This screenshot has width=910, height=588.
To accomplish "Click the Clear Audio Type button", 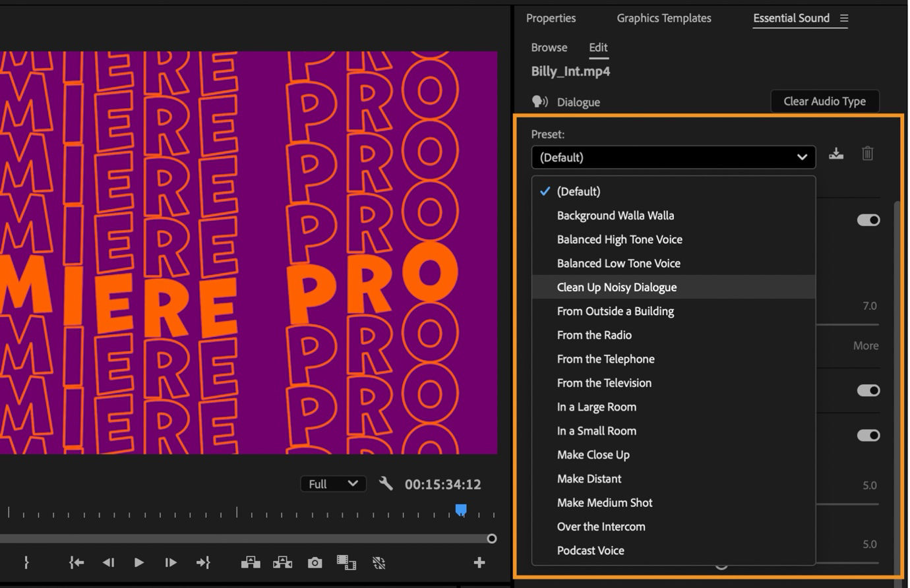I will pos(824,101).
